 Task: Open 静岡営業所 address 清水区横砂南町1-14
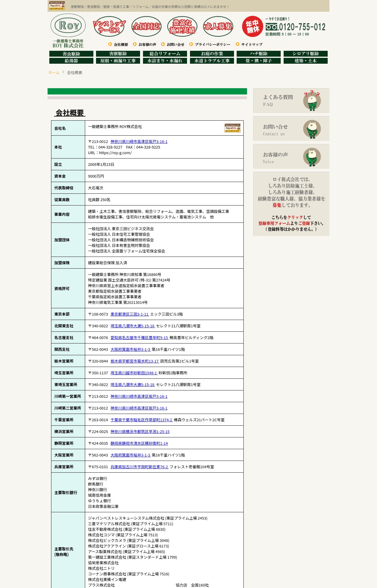coord(139,443)
